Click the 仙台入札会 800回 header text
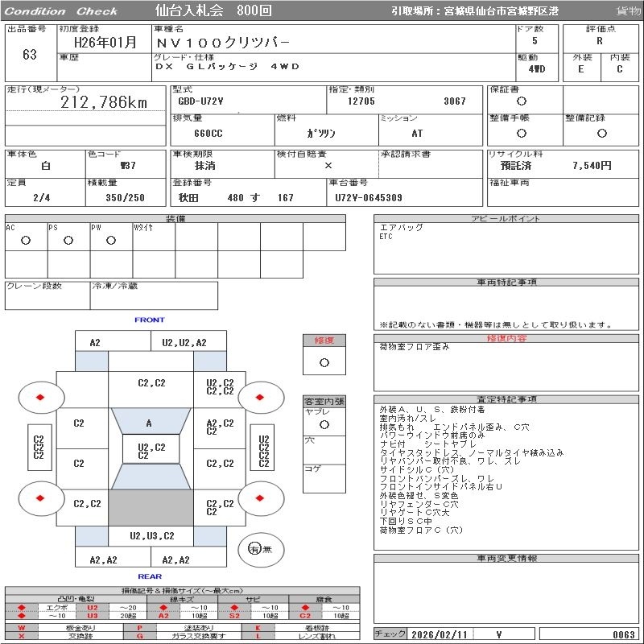This screenshot has width=644, height=644. click(x=213, y=10)
